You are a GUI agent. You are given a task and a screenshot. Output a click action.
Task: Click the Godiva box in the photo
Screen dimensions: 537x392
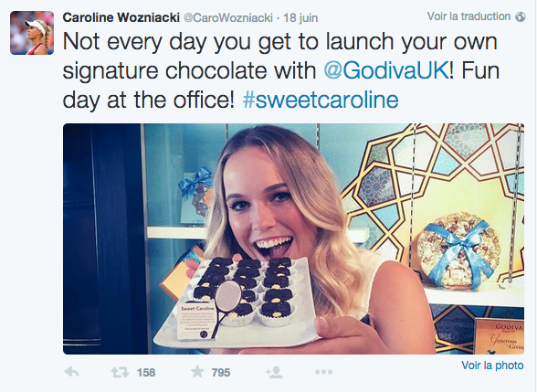coord(500,336)
